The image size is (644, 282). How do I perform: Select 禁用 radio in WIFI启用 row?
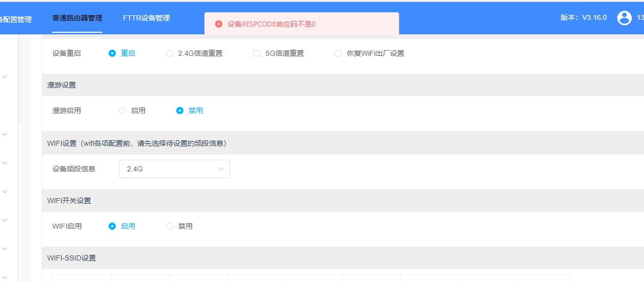point(179,226)
